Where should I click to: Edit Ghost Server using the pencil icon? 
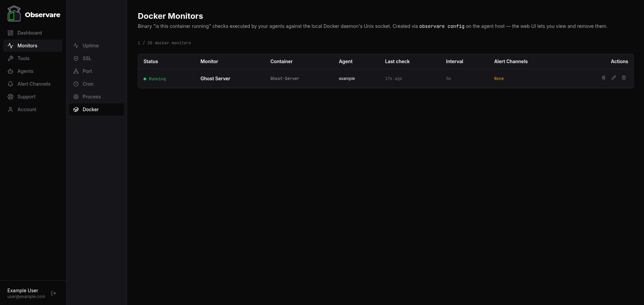click(614, 78)
